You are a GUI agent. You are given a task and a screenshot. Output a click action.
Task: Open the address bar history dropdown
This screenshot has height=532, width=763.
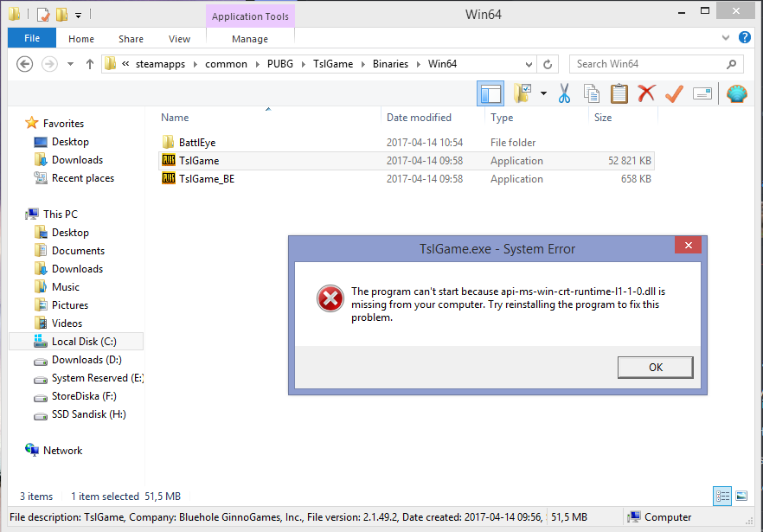click(x=529, y=64)
